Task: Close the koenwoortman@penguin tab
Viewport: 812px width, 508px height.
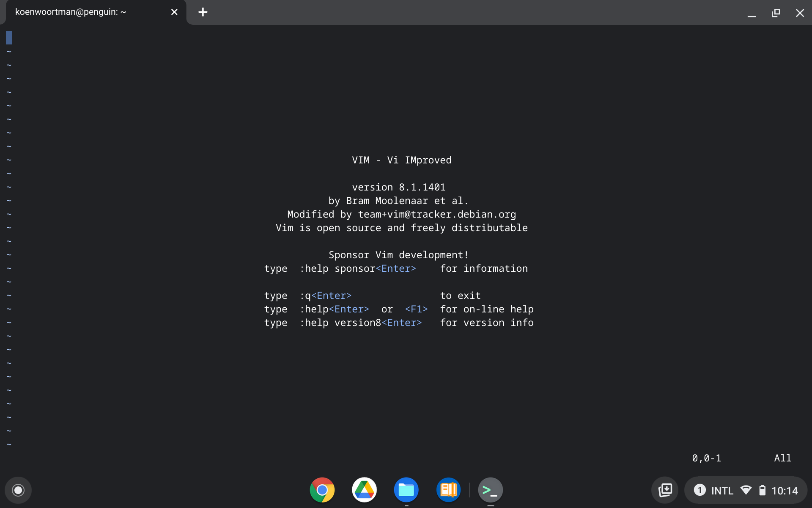Action: tap(174, 12)
